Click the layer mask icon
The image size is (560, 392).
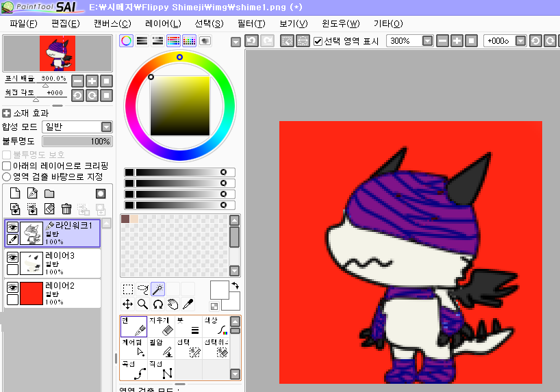coord(101,194)
